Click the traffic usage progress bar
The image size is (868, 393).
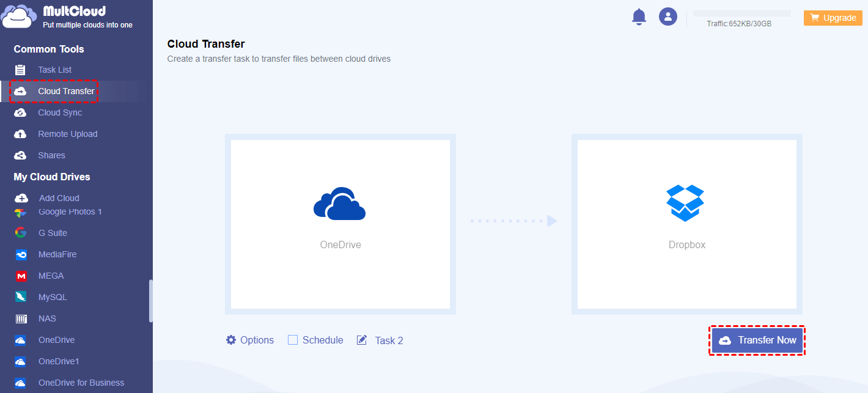pyautogui.click(x=742, y=13)
